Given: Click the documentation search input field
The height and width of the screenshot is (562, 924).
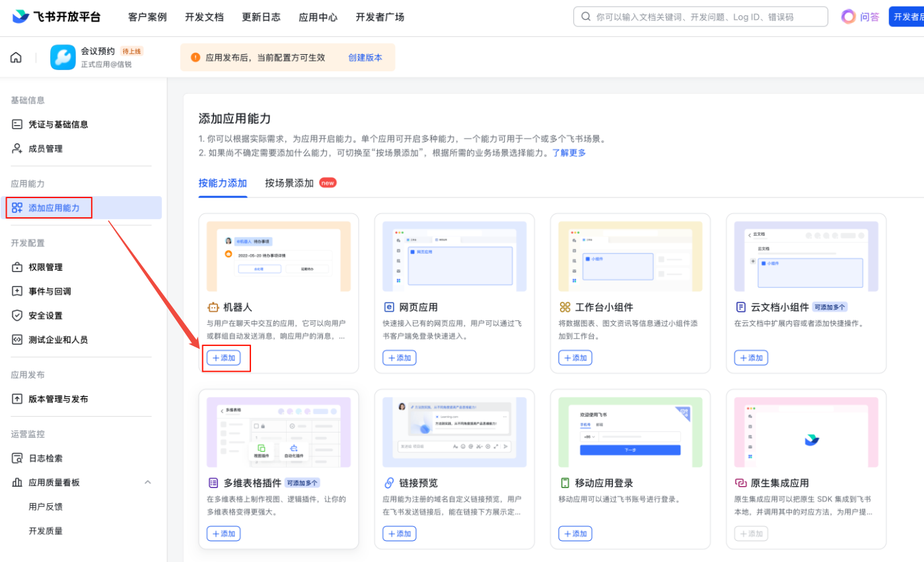Looking at the screenshot, I should (707, 17).
